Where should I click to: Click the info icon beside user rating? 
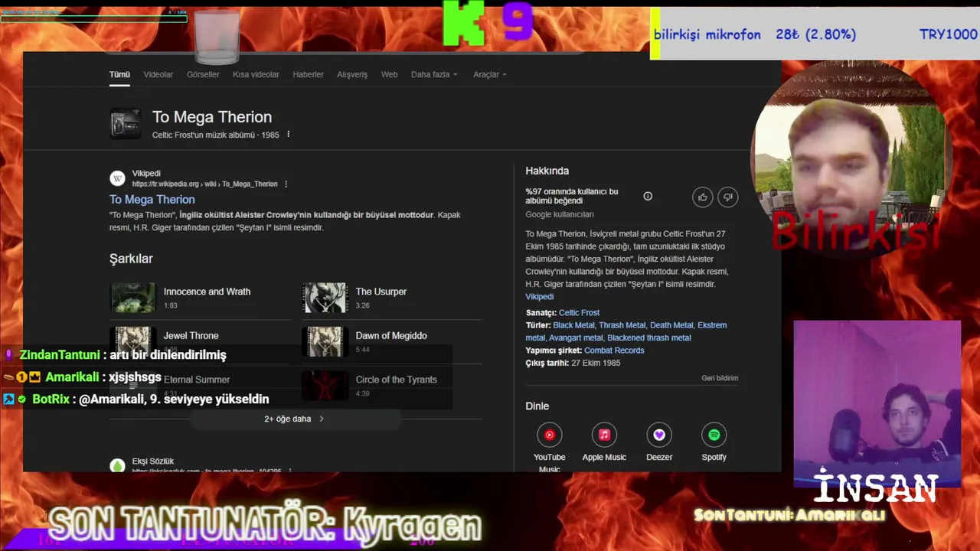pos(648,197)
